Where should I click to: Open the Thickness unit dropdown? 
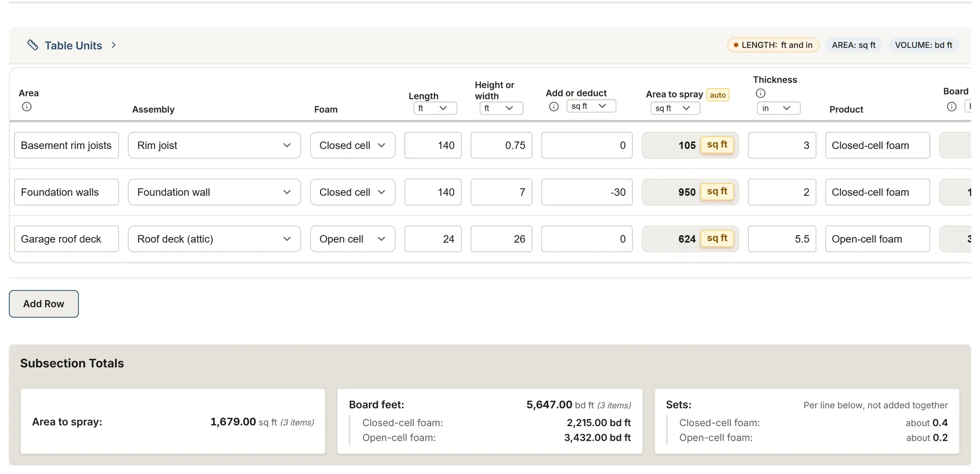779,108
